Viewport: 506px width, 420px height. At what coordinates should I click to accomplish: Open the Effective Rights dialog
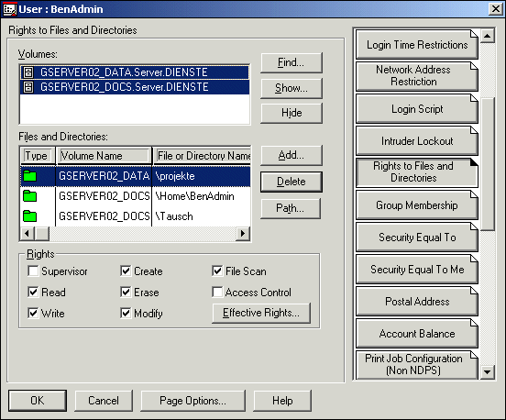coord(261,313)
